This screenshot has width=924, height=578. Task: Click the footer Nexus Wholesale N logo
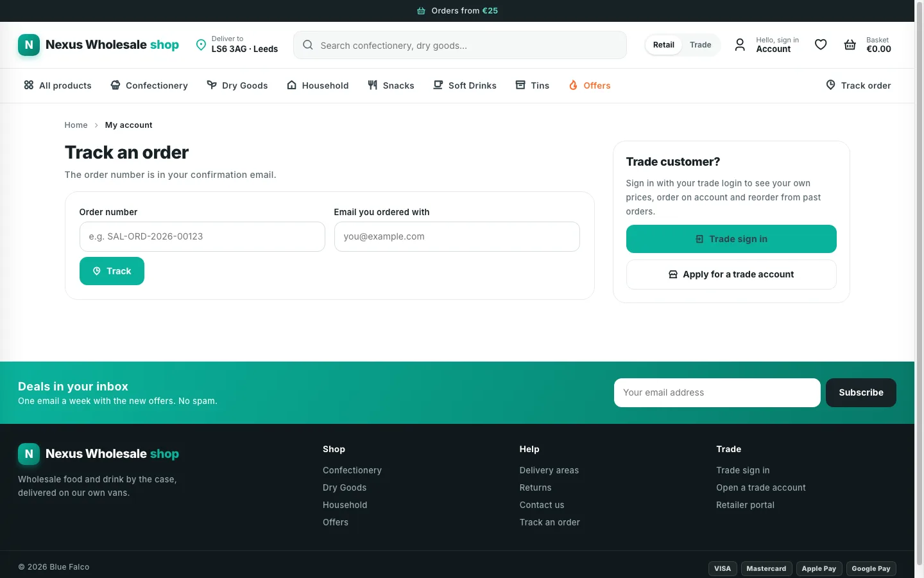tap(29, 454)
